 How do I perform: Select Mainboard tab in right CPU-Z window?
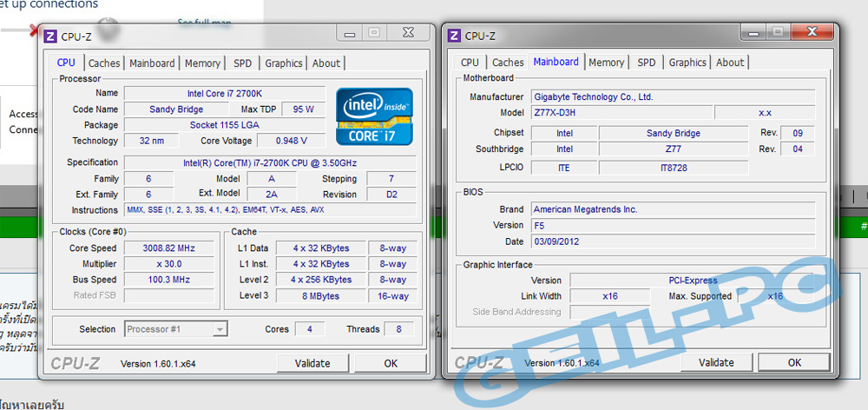tap(556, 62)
